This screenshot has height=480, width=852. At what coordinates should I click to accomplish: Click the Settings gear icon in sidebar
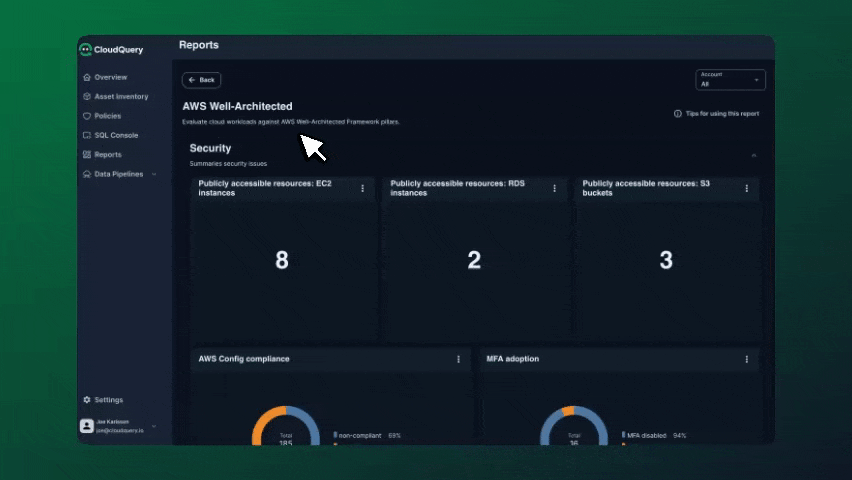pos(87,400)
